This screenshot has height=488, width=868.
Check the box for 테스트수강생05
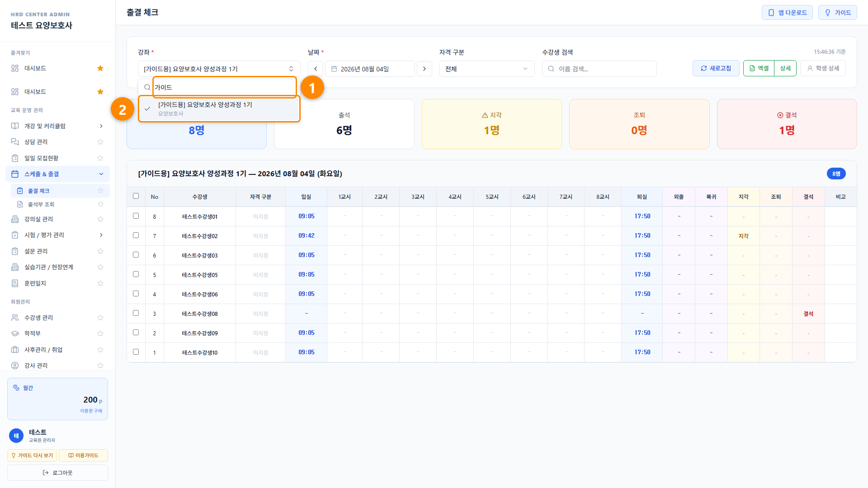tap(136, 274)
